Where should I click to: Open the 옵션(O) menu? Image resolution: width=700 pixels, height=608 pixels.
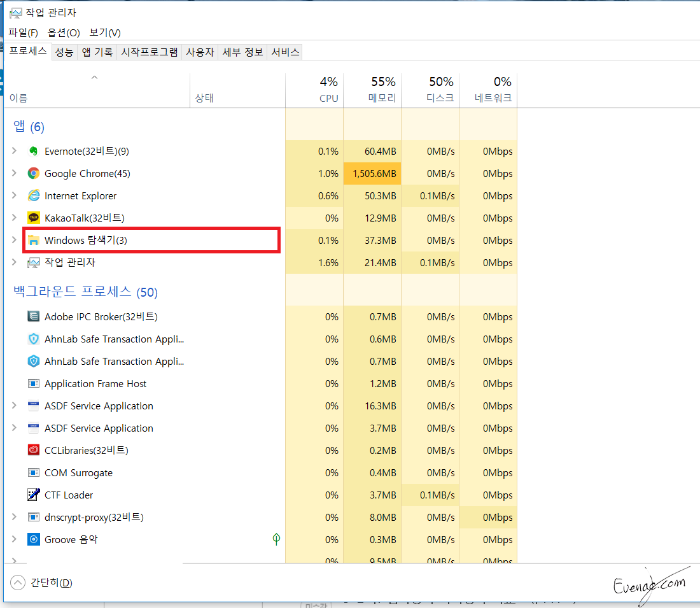(64, 32)
